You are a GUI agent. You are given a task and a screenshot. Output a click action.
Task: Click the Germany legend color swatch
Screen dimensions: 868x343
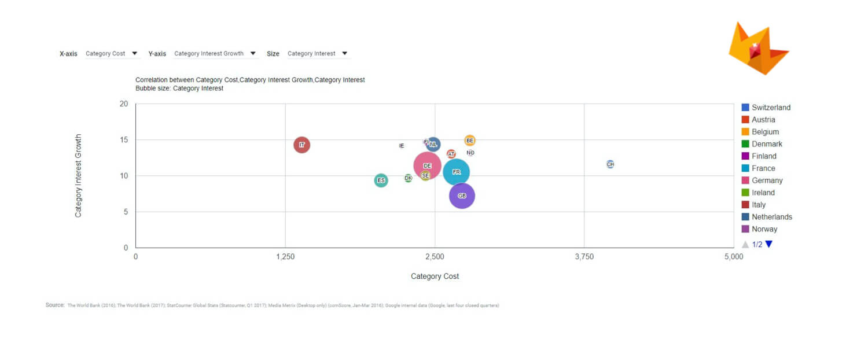(x=745, y=180)
